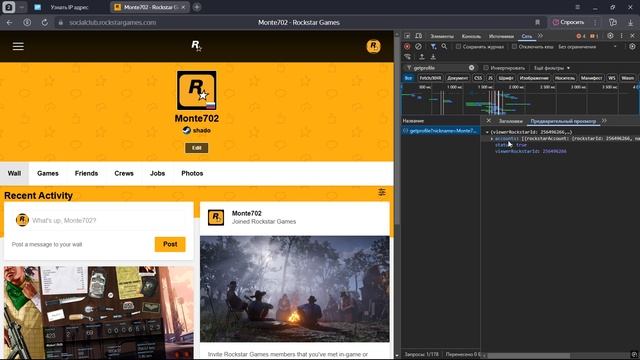Switch to the request Headers tab

pos(511,121)
